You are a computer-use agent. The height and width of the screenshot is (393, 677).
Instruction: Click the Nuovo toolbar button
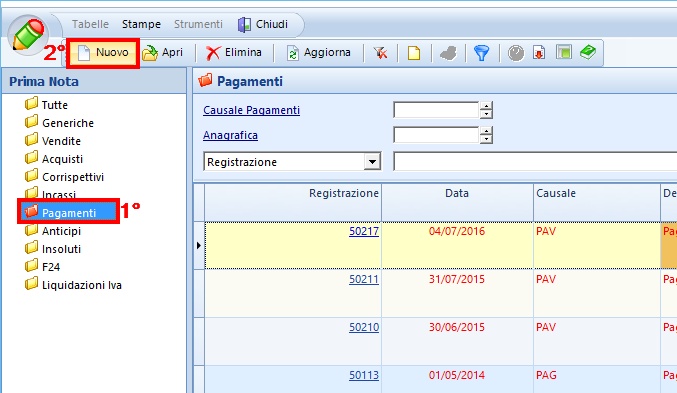coord(104,53)
